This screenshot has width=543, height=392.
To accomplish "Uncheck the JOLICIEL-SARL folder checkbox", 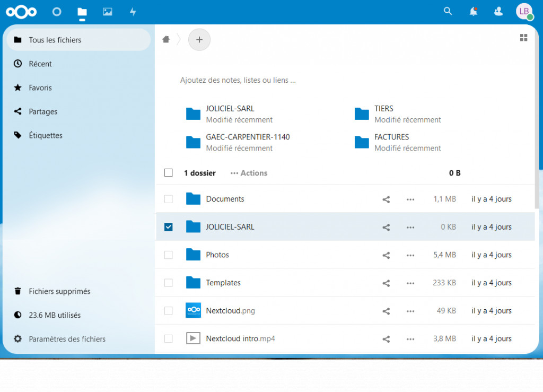I will 169,227.
